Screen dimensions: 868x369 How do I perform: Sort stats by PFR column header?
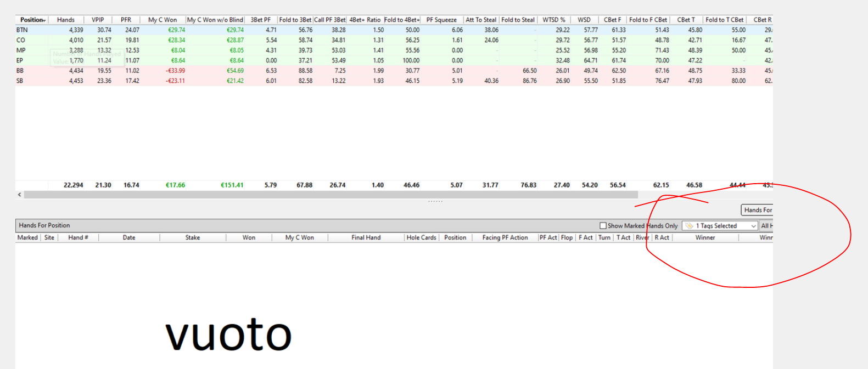(126, 20)
